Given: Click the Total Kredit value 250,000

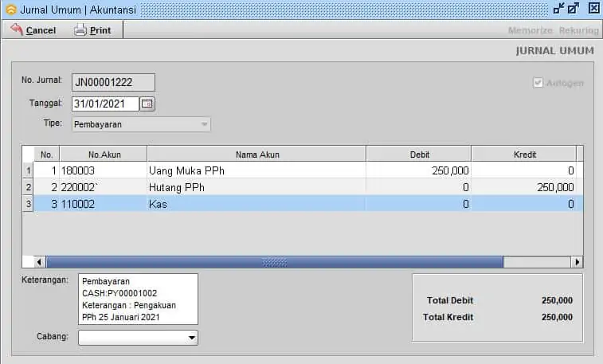Looking at the screenshot, I should [557, 318].
